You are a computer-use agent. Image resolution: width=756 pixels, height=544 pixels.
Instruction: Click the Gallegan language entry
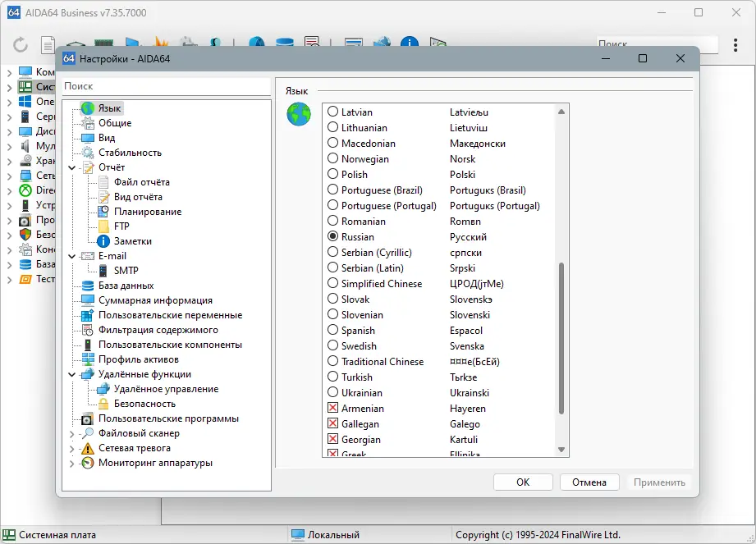(x=360, y=424)
